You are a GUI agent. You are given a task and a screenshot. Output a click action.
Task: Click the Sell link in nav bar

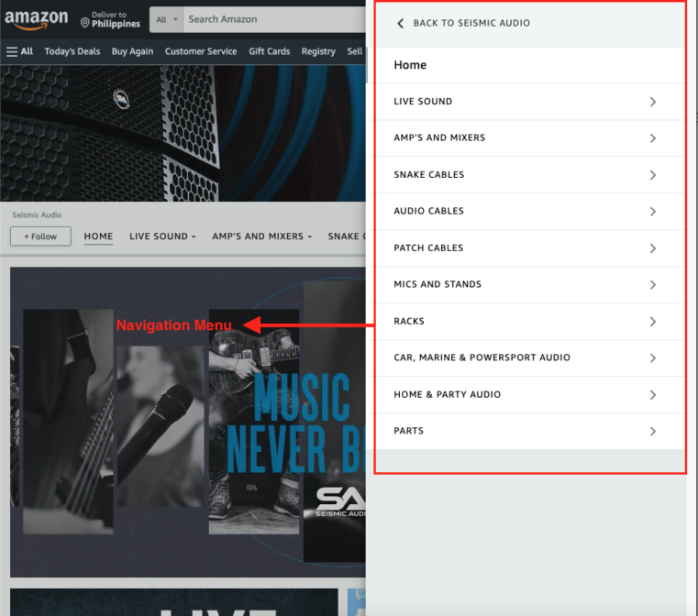355,51
